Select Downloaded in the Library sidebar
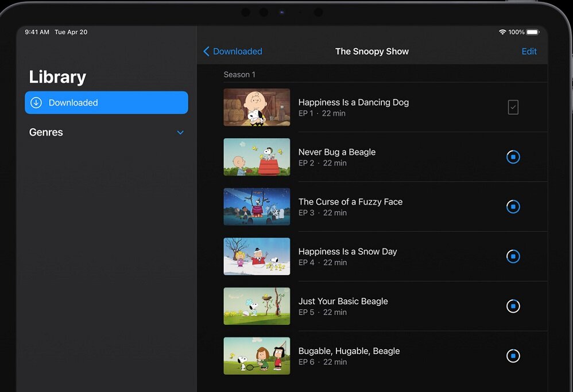Screen dimensions: 573x392 (x=106, y=103)
